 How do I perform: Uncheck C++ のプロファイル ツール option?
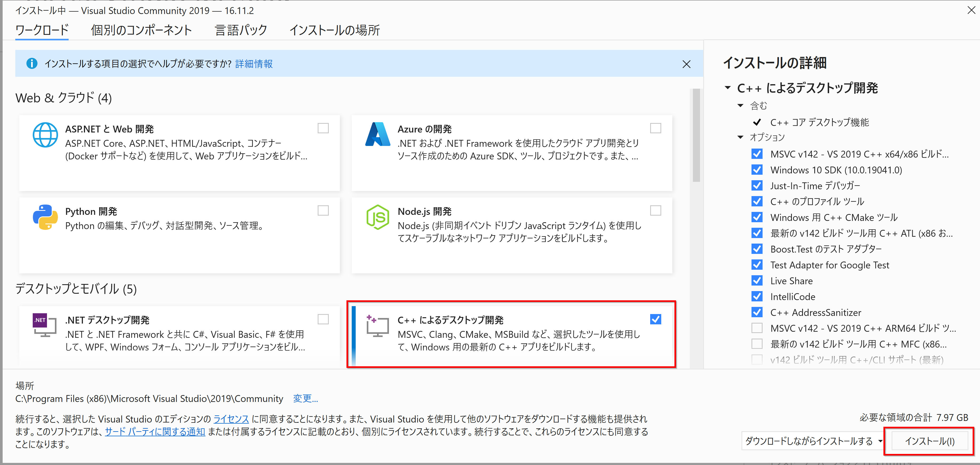757,201
